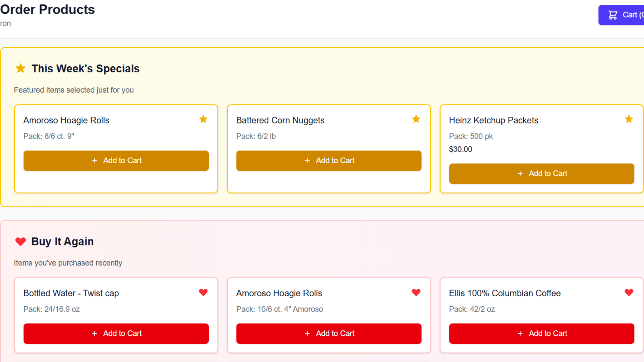Select the Order Products heading
This screenshot has width=644, height=362.
[x=47, y=10]
